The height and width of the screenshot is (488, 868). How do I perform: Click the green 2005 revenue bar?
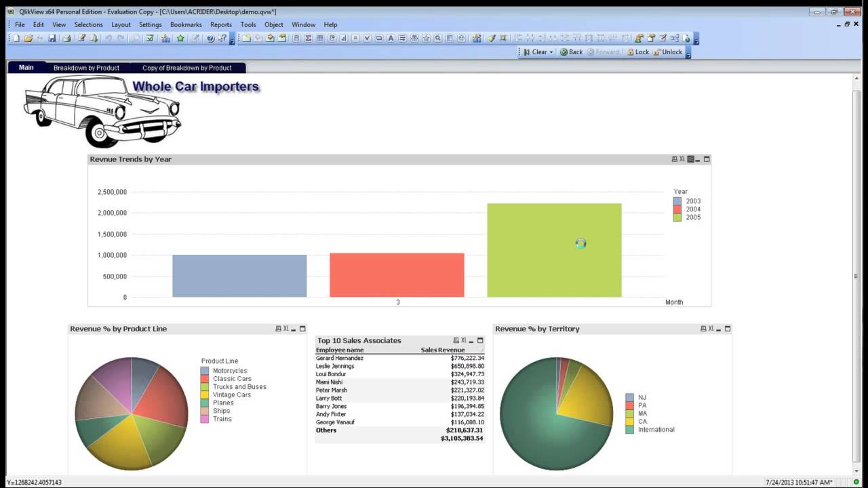click(x=554, y=250)
